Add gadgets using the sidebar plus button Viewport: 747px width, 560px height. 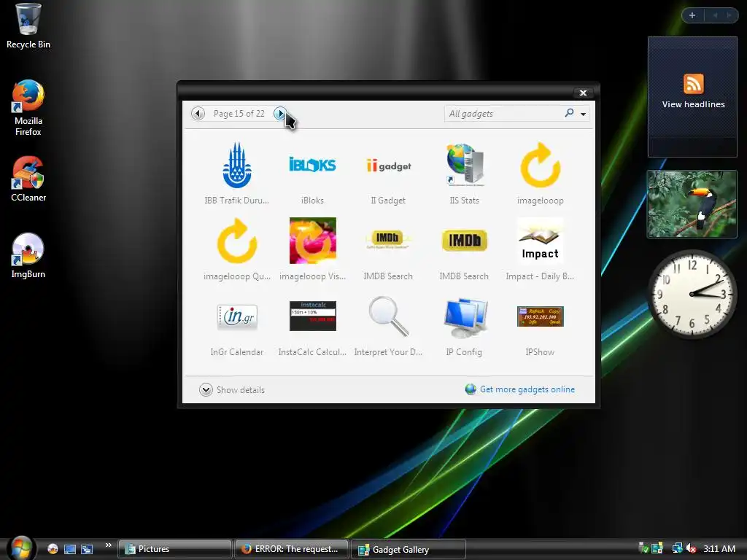(692, 15)
